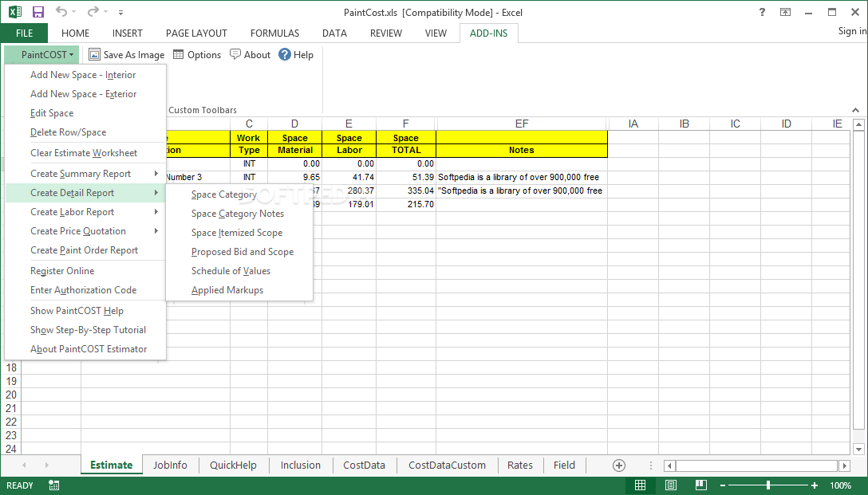Click the Save As Image toolbar button
This screenshot has height=495, width=868.
(x=127, y=54)
